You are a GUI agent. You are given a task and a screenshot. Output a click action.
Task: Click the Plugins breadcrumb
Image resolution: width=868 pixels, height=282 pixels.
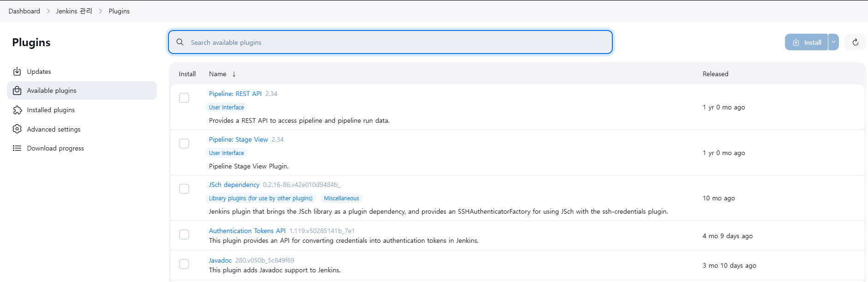click(119, 11)
